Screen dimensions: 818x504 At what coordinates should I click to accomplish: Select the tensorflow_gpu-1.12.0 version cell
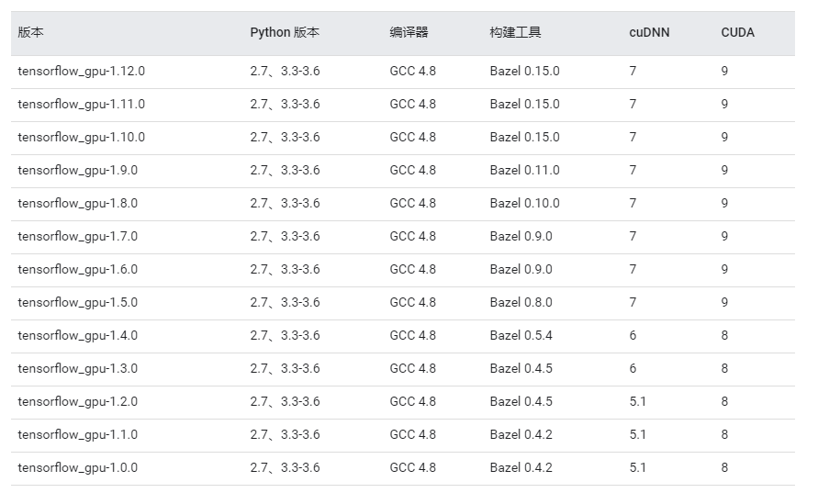coord(82,71)
